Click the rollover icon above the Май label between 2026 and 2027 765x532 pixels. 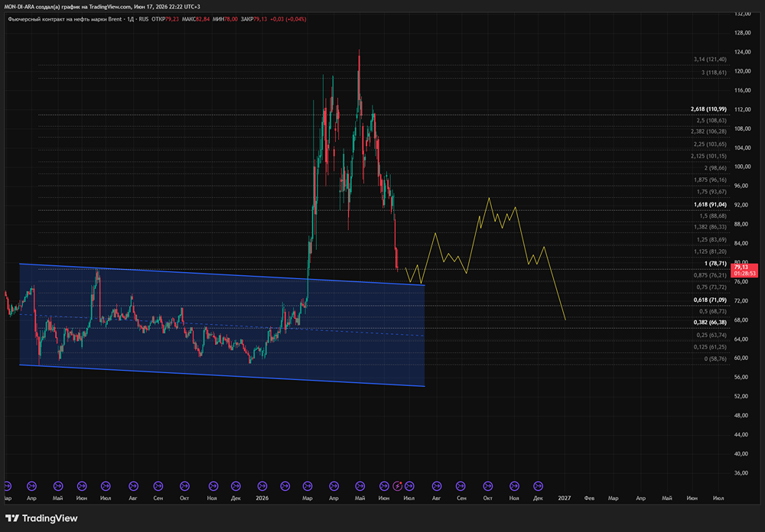pyautogui.click(x=360, y=485)
